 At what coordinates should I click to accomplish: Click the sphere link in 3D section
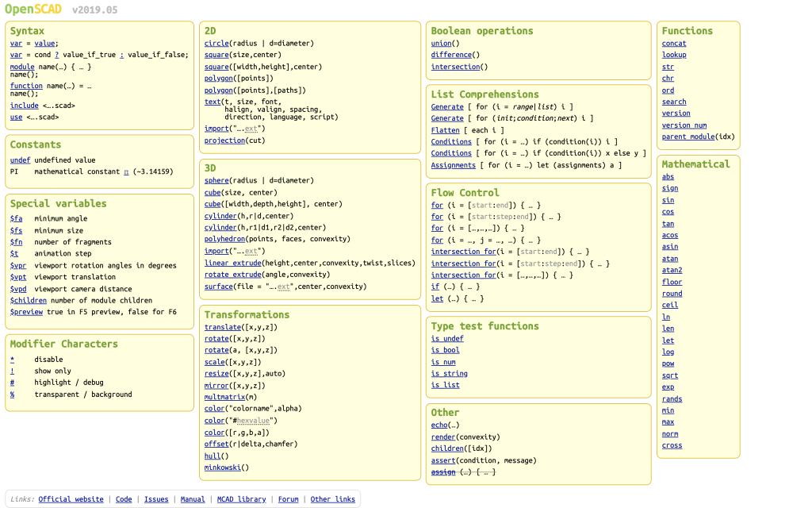[x=216, y=180]
